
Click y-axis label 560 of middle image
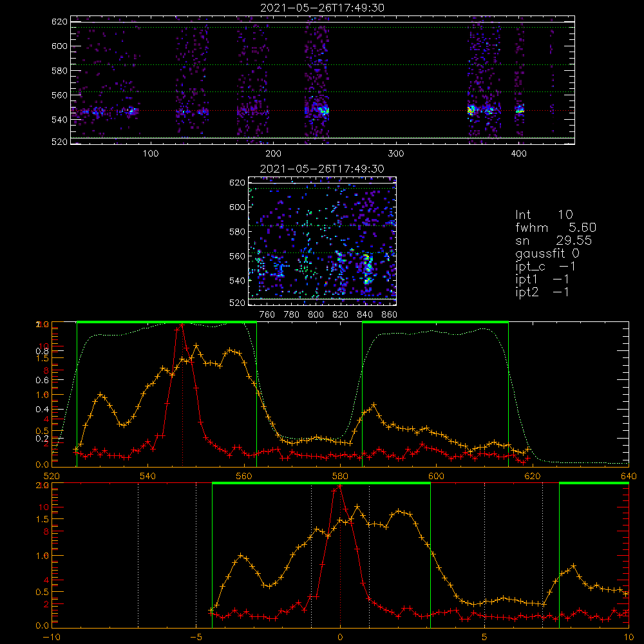[237, 256]
